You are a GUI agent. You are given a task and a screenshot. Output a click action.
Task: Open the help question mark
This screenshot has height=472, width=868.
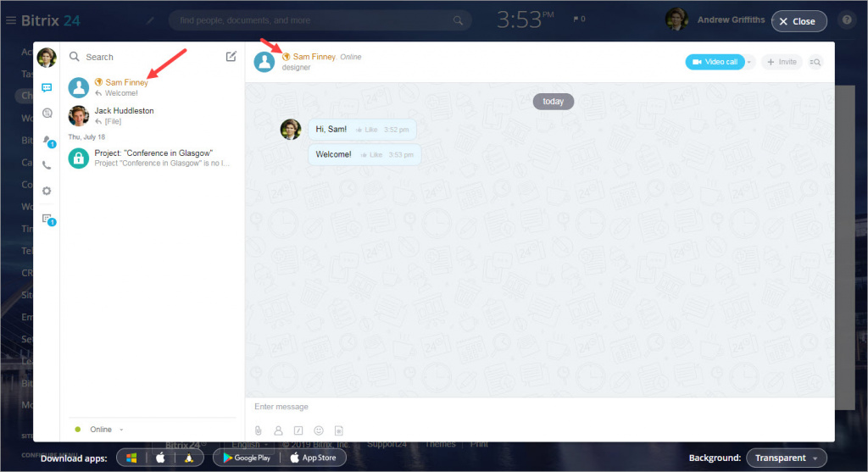tap(847, 20)
